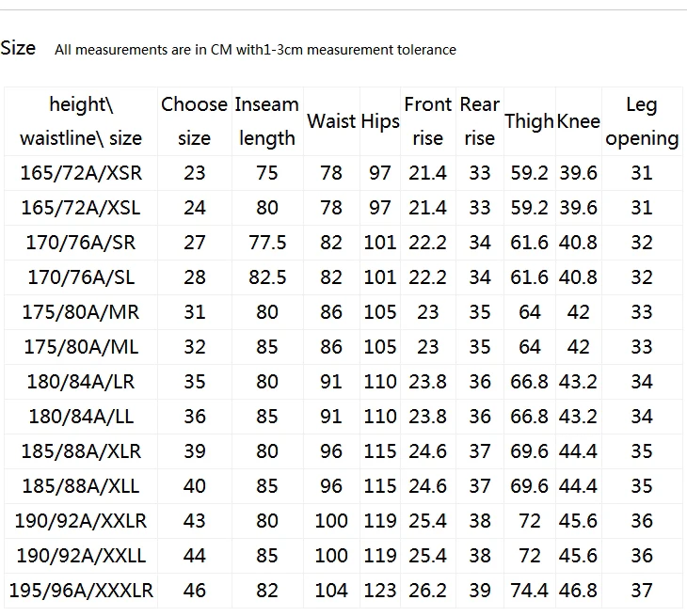Select the 26.2 front rise value
This screenshot has width=687, height=616.
(x=427, y=591)
